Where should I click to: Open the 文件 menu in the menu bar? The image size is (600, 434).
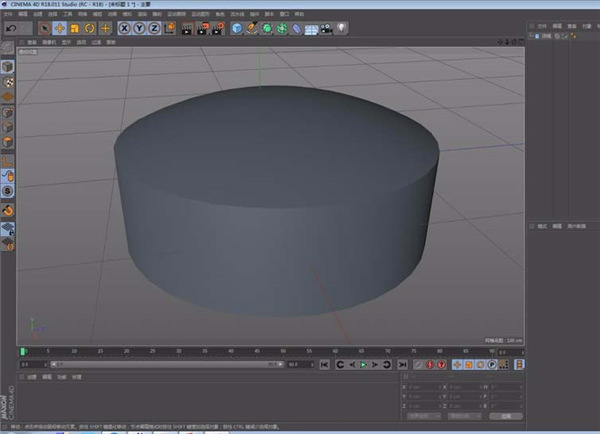click(7, 14)
